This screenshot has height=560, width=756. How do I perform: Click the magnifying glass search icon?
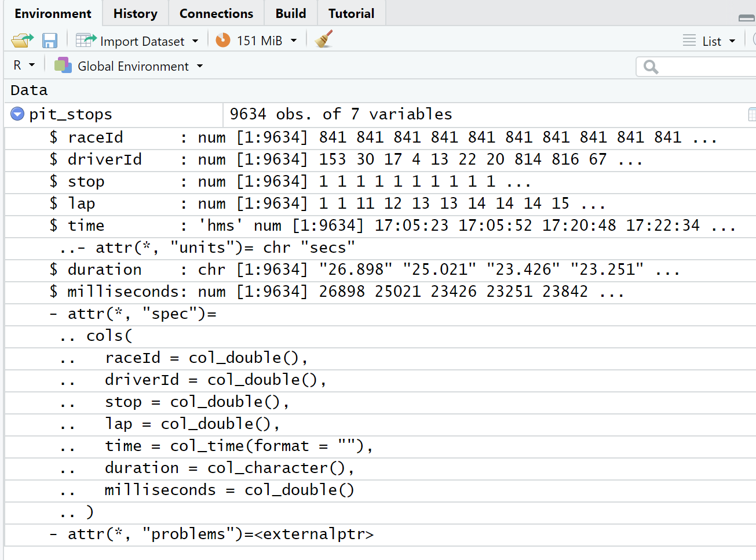tap(651, 67)
